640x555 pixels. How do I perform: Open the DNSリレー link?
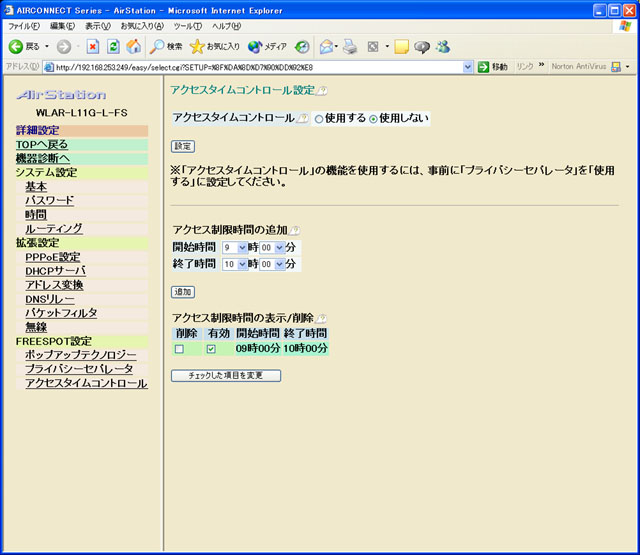(50, 300)
